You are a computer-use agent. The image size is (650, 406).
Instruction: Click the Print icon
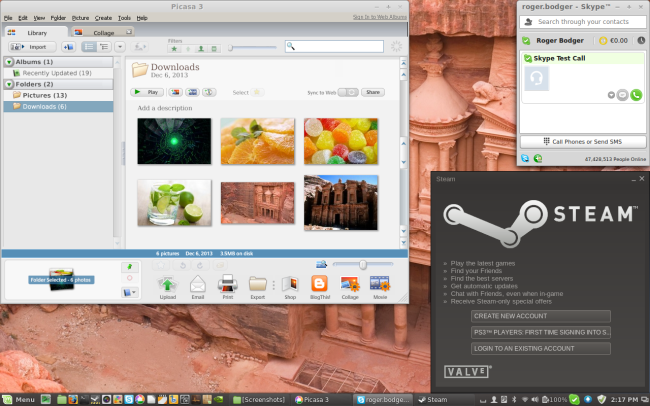(x=228, y=284)
